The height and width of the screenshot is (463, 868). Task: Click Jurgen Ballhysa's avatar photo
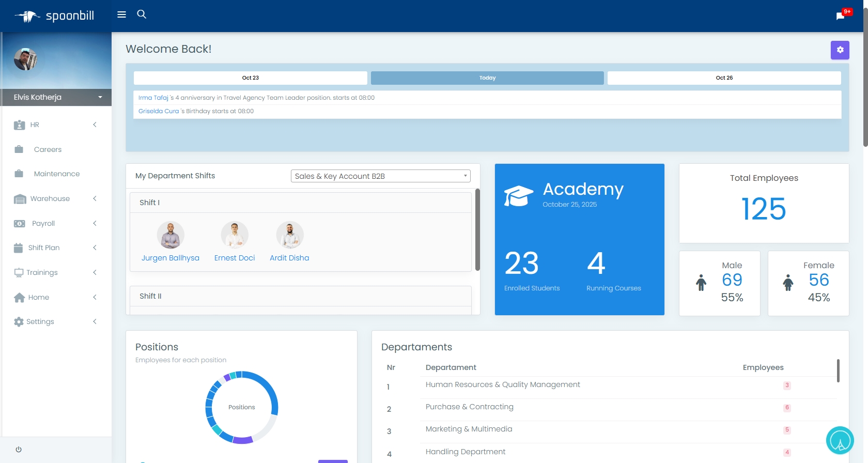pyautogui.click(x=171, y=235)
